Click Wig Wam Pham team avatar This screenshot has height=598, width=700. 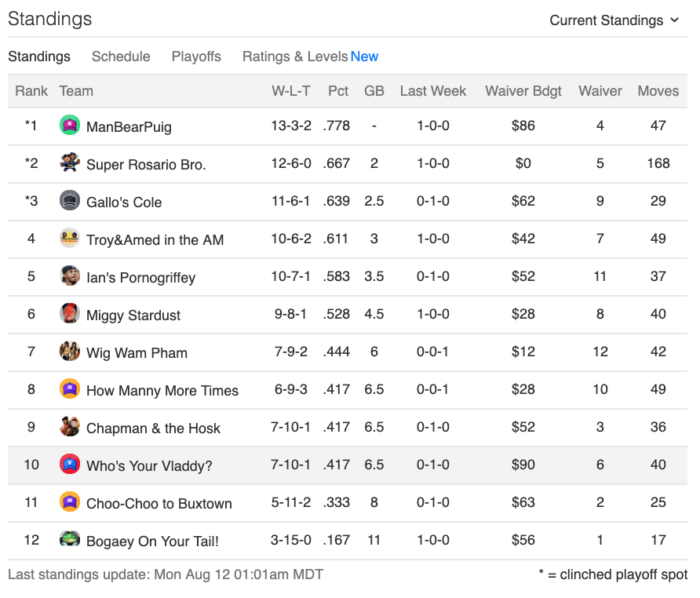(70, 351)
